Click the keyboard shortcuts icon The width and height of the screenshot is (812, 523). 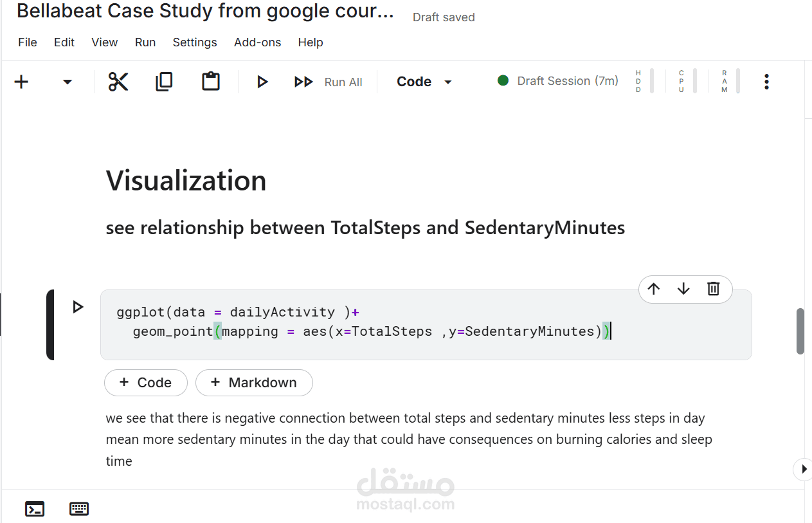pos(79,509)
